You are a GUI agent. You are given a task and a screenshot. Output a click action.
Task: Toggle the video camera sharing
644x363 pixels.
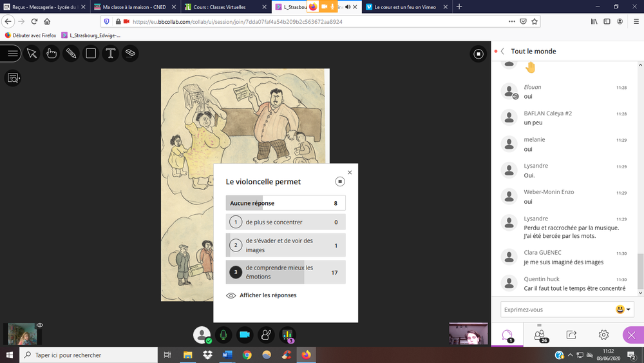pyautogui.click(x=244, y=335)
